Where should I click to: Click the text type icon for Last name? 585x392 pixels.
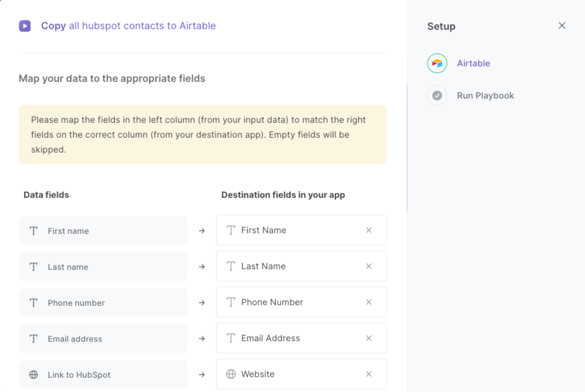click(x=34, y=267)
